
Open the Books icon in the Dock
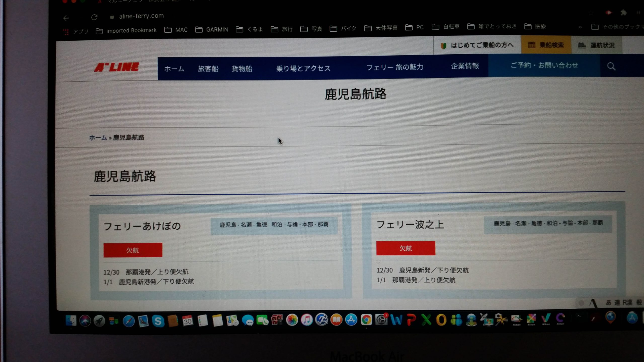336,320
